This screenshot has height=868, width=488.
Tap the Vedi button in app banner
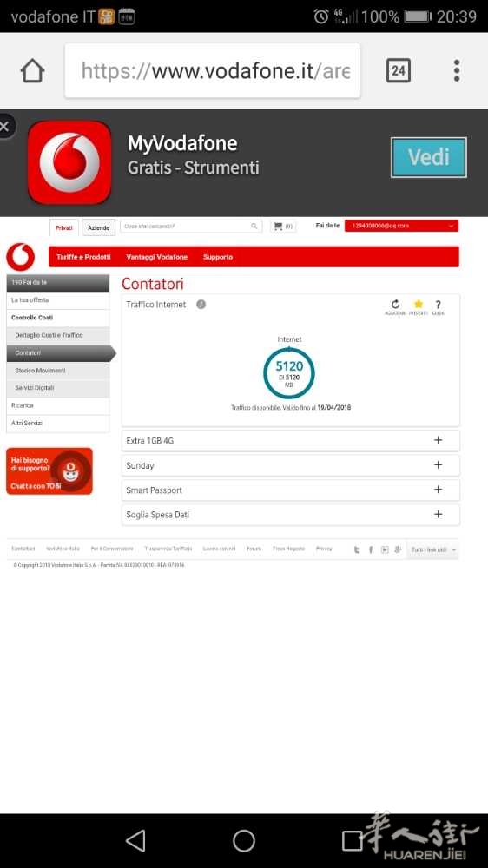429,157
